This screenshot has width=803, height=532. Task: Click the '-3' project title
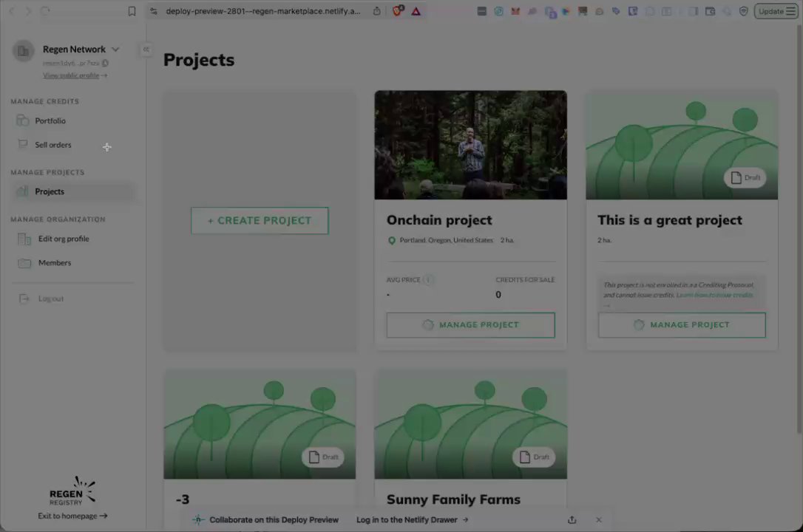pyautogui.click(x=183, y=499)
